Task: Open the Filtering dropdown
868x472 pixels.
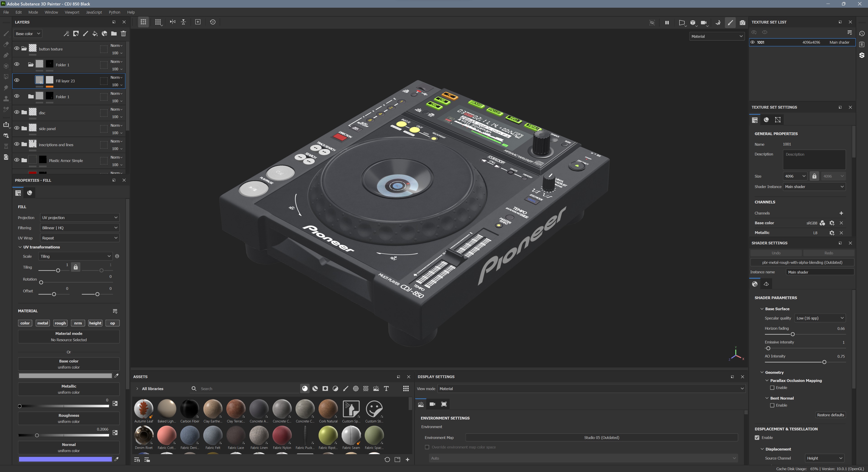Action: (x=80, y=228)
